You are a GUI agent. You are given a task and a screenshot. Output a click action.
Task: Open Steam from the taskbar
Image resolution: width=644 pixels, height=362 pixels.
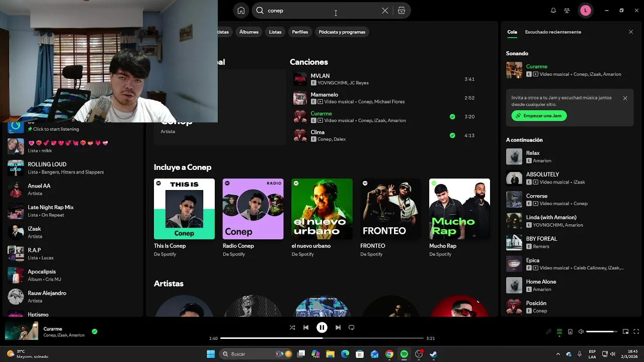click(433, 354)
